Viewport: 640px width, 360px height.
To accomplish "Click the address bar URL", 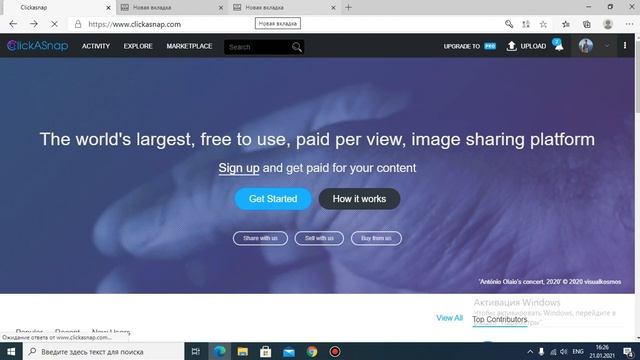I will coord(135,24).
